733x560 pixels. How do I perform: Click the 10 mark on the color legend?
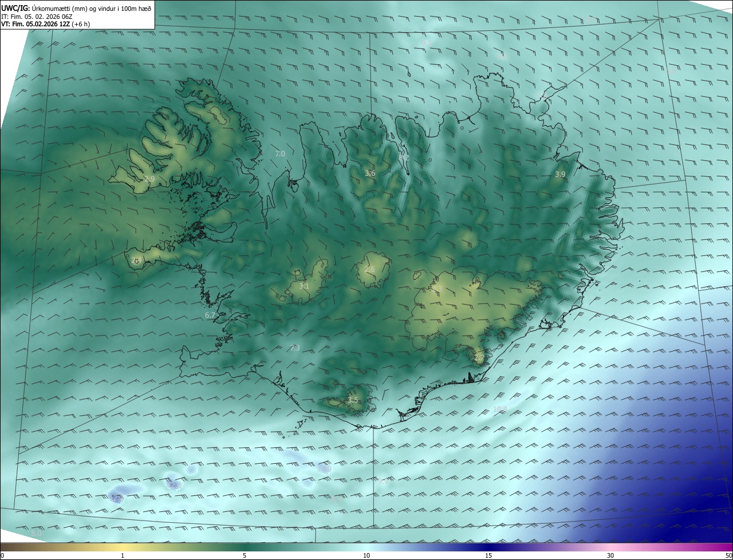click(366, 555)
